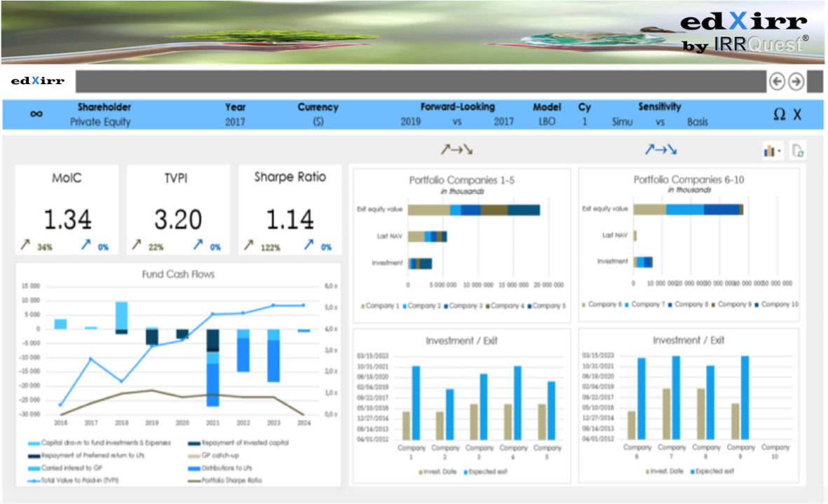The height and width of the screenshot is (504, 828).
Task: Click the document export icon
Action: 797,150
